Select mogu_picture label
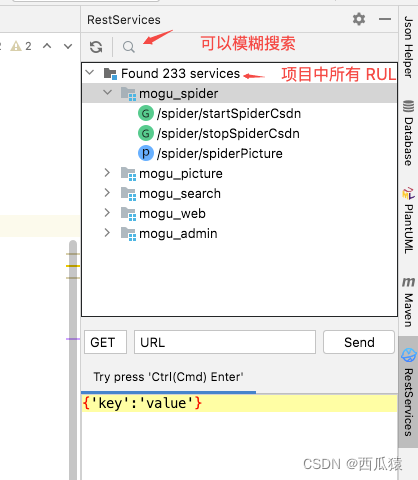Viewport: 418px width, 480px height. [181, 174]
